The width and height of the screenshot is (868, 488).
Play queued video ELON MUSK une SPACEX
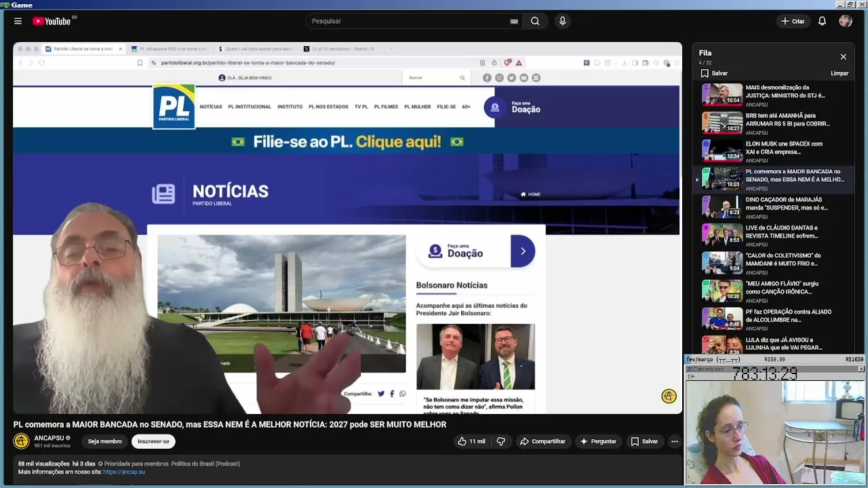pyautogui.click(x=774, y=151)
